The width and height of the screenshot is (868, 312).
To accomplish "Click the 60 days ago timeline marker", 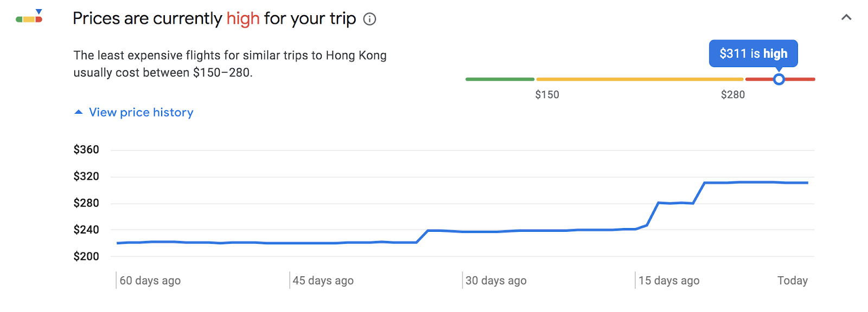I will coord(150,281).
